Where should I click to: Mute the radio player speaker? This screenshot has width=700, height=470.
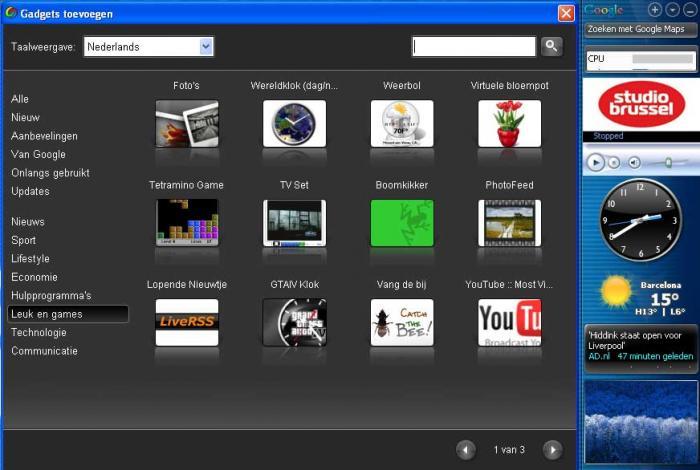(x=634, y=162)
